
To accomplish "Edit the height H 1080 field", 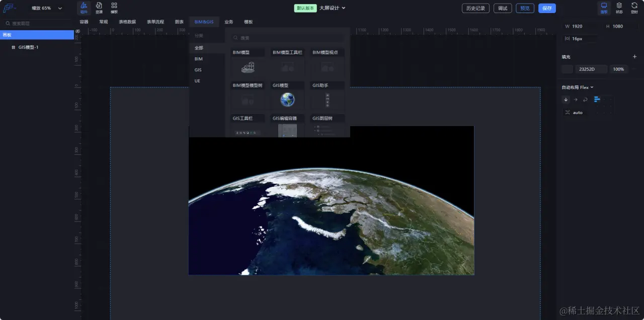I will pyautogui.click(x=621, y=26).
